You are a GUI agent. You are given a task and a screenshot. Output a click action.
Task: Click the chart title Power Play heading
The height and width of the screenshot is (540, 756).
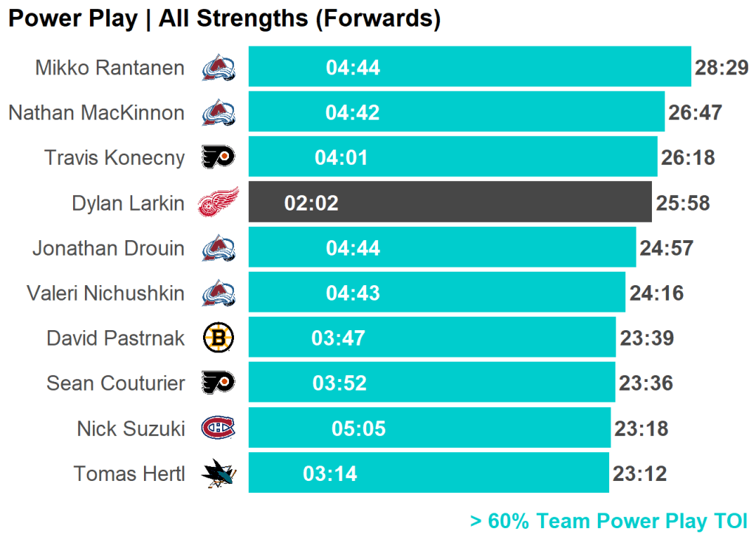pos(224,19)
